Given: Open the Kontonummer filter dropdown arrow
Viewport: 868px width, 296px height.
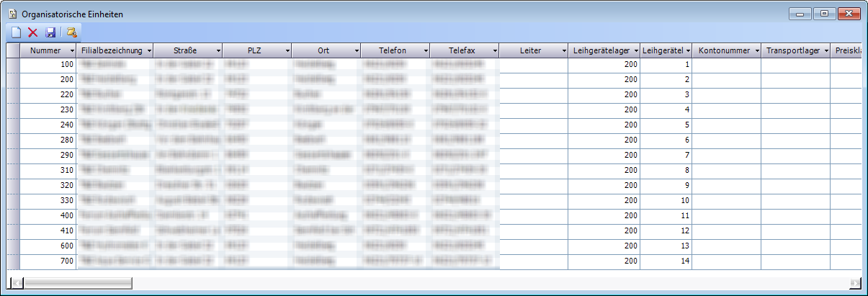Looking at the screenshot, I should coord(756,51).
